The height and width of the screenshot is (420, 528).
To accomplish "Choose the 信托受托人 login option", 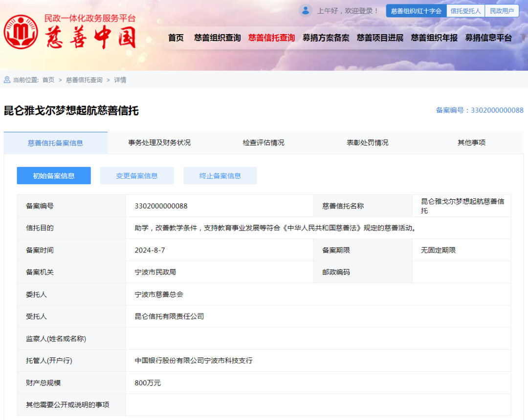I will click(465, 11).
